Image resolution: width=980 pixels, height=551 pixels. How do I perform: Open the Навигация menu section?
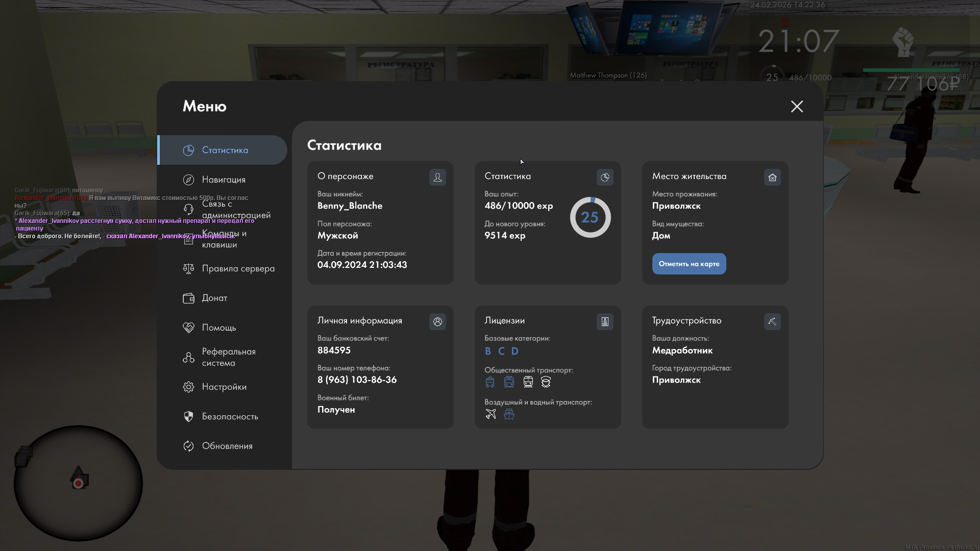click(224, 180)
